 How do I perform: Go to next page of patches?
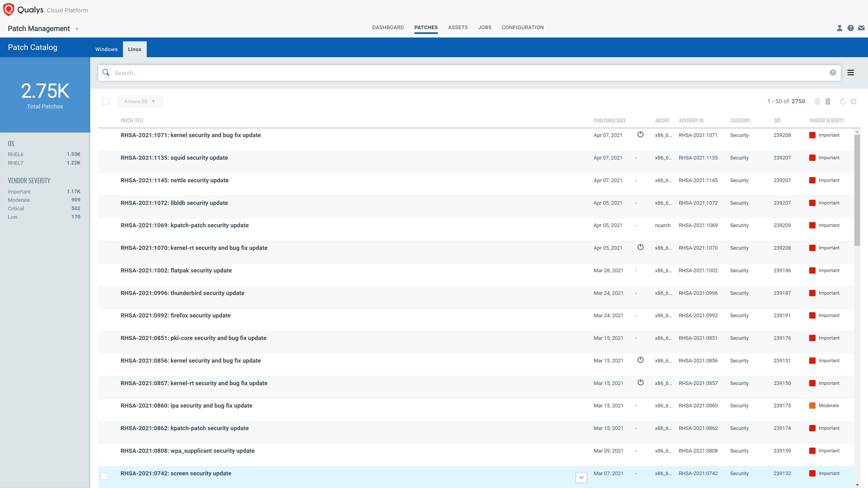point(828,101)
